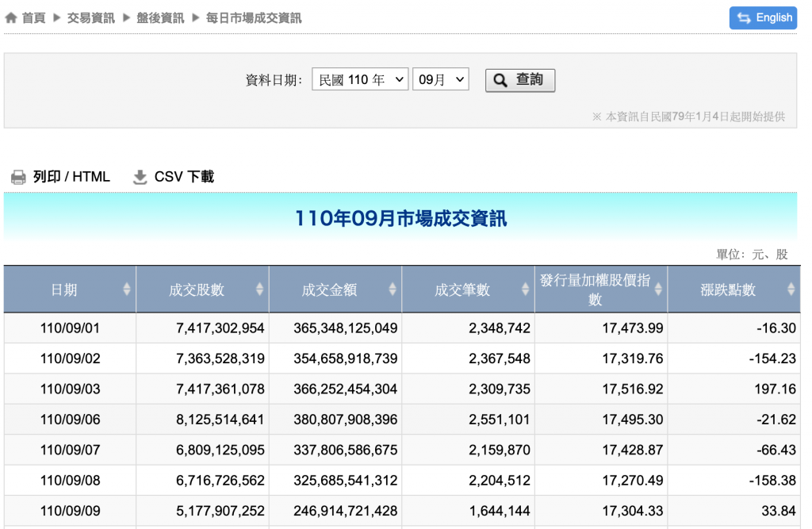This screenshot has width=812, height=529.
Task: Switch language with the English button
Action: [x=763, y=18]
